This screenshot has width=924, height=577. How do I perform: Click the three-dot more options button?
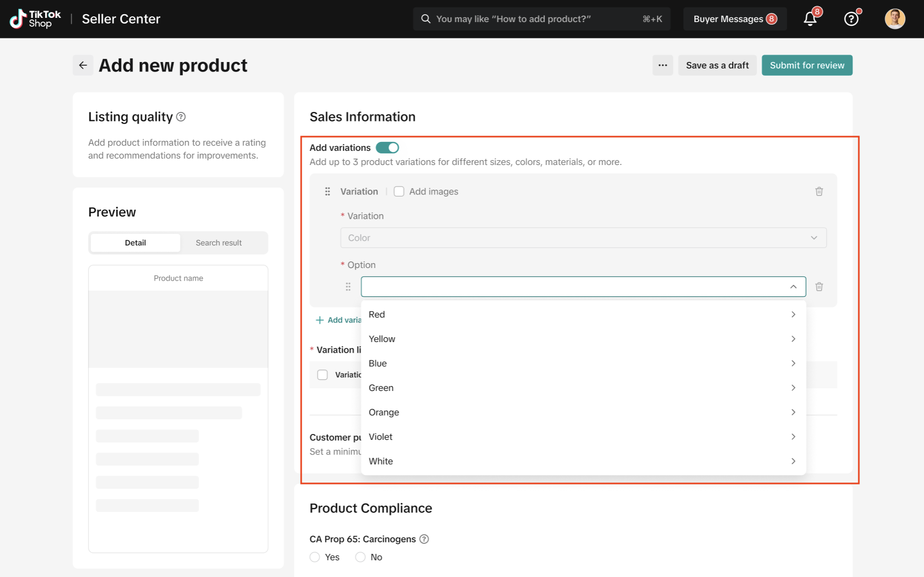[662, 65]
